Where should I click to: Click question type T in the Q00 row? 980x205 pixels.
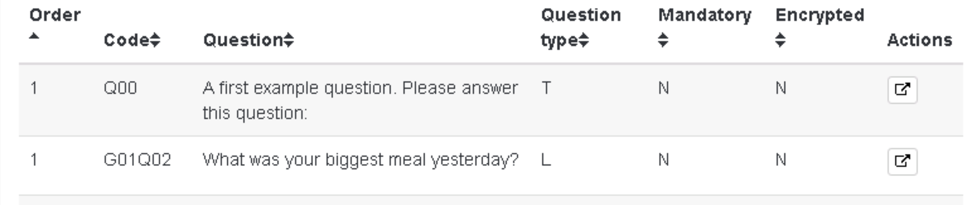click(x=546, y=88)
